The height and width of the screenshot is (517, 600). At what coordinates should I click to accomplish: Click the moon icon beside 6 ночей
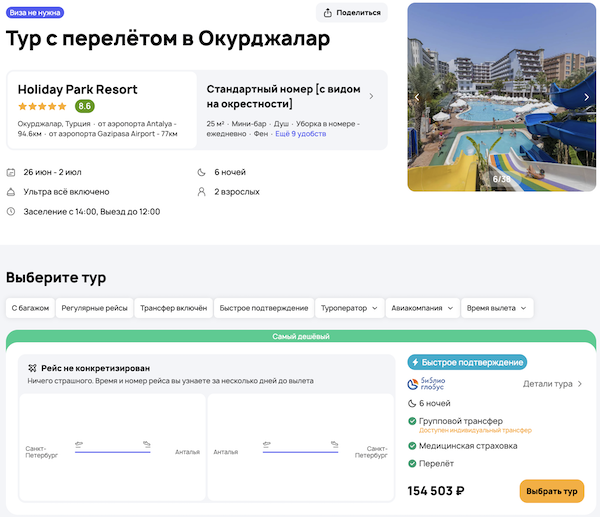(204, 172)
